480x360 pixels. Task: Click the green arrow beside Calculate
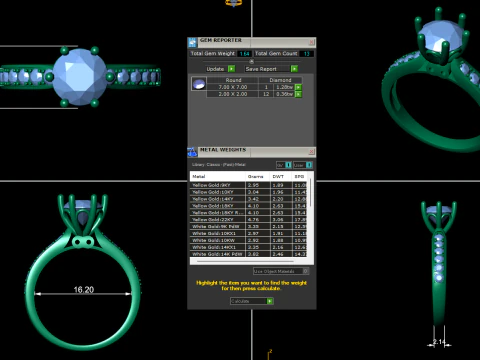tap(270, 301)
